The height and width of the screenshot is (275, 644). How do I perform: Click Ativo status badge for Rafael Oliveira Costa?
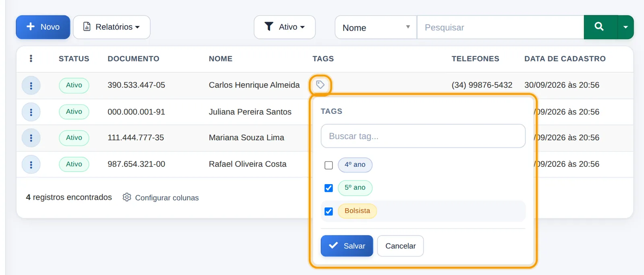74,164
